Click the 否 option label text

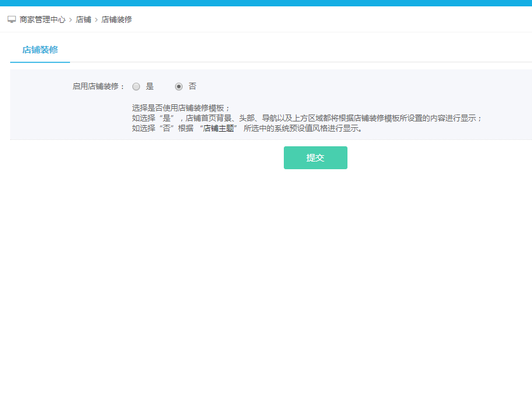pos(192,87)
